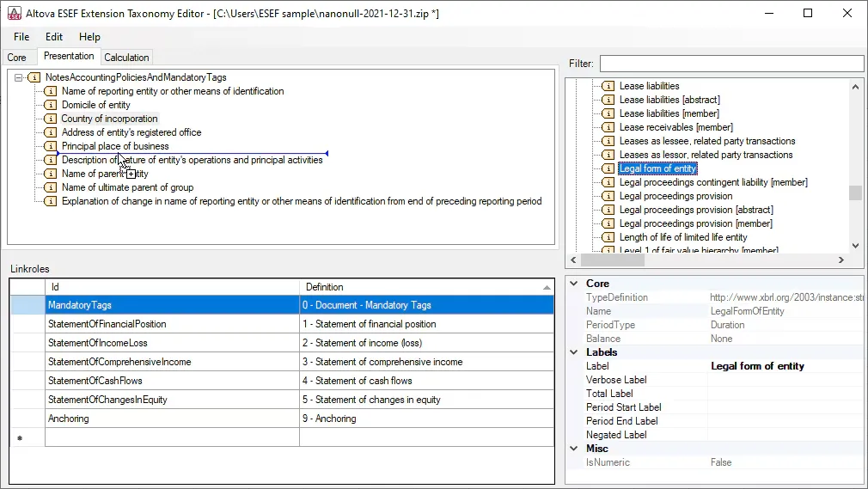Click the icon beside NotesAccountingPoliciesAndMandatoryTags root node
This screenshot has width=868, height=489.
click(34, 77)
